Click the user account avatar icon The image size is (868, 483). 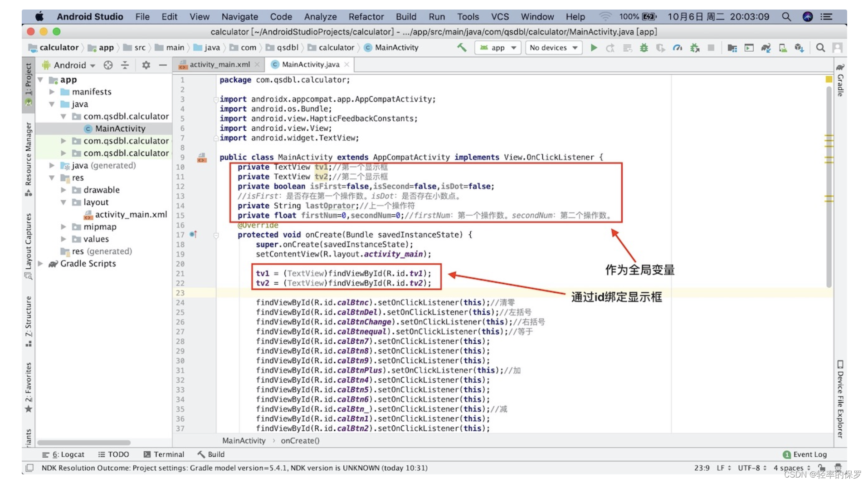pos(838,48)
